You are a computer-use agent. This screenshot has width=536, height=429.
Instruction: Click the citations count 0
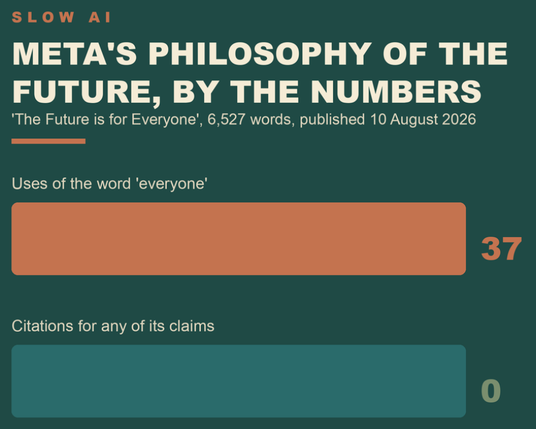tap(491, 391)
